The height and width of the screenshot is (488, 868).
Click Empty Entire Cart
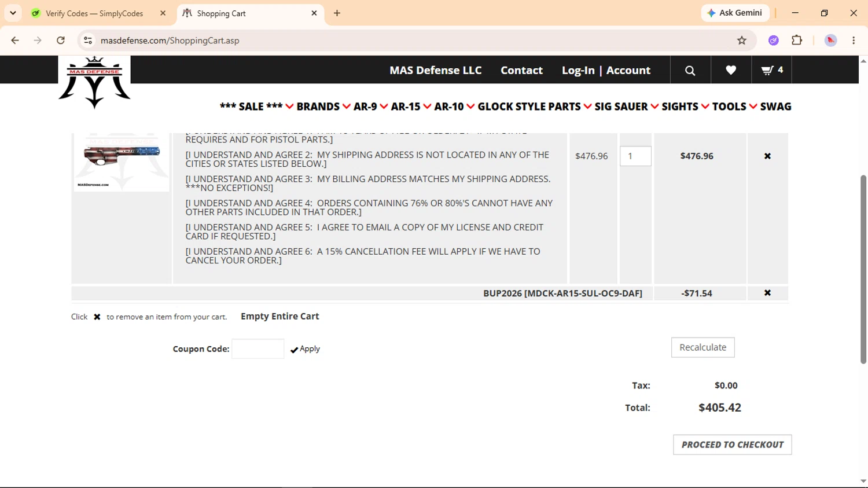[280, 316]
